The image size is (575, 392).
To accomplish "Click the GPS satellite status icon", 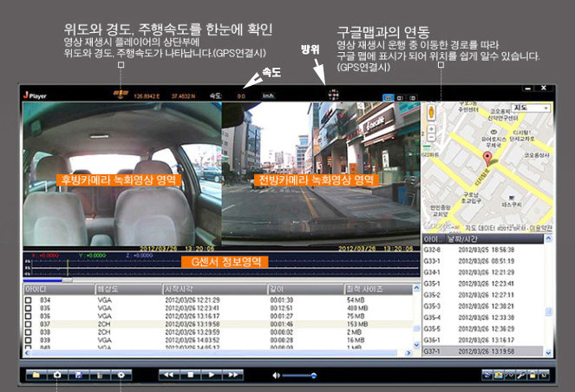I will point(121,95).
